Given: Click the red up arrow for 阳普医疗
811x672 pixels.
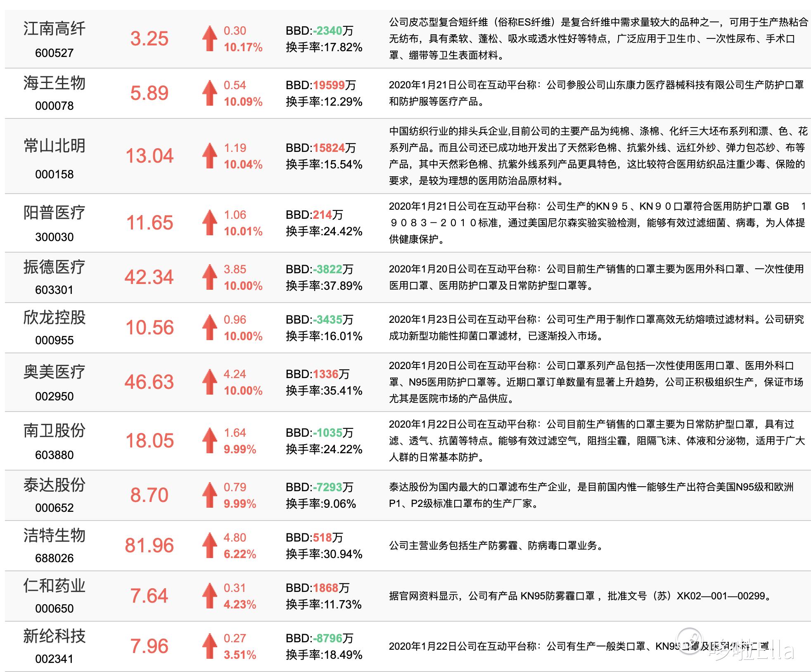Looking at the screenshot, I should 209,222.
